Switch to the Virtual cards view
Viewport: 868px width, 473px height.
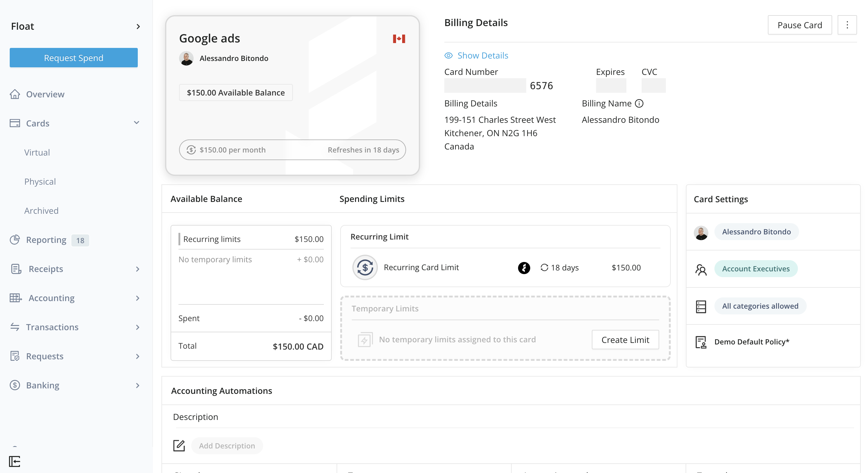point(37,152)
